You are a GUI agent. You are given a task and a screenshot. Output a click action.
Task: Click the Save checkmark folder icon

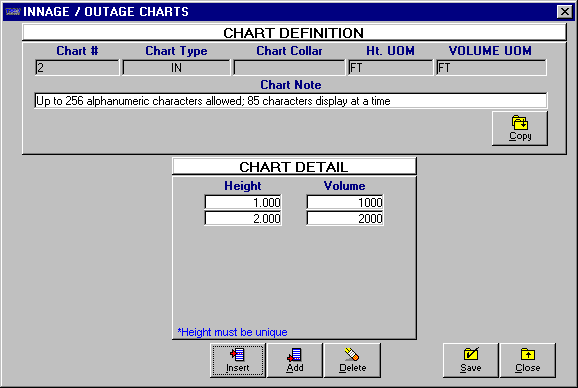click(x=471, y=354)
